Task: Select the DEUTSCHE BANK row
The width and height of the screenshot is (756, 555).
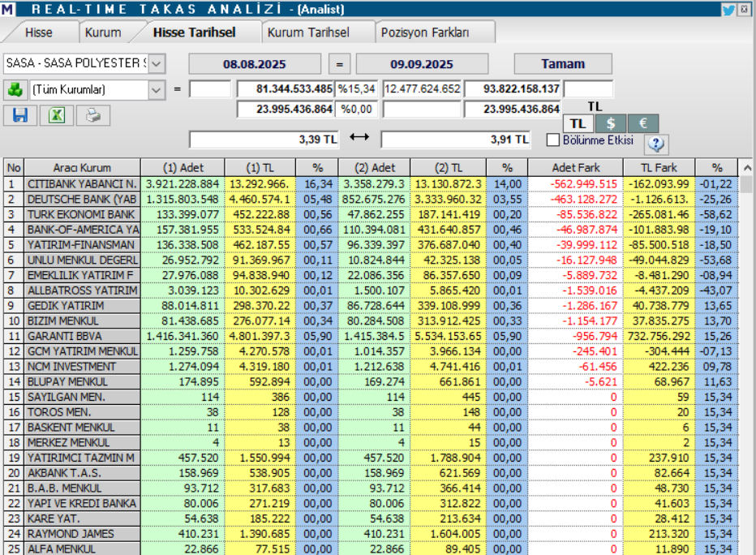Action: [372, 199]
